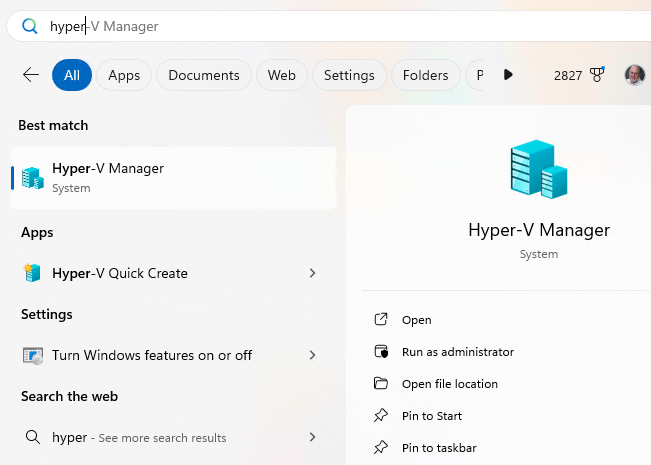Click the 2827 rewards points count
Image resolution: width=651 pixels, height=465 pixels.
click(568, 76)
